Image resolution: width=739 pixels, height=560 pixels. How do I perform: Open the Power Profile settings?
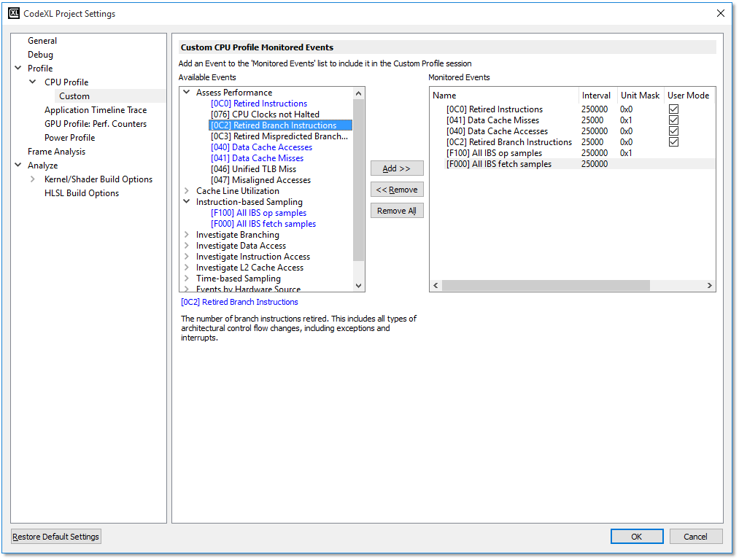click(x=70, y=138)
